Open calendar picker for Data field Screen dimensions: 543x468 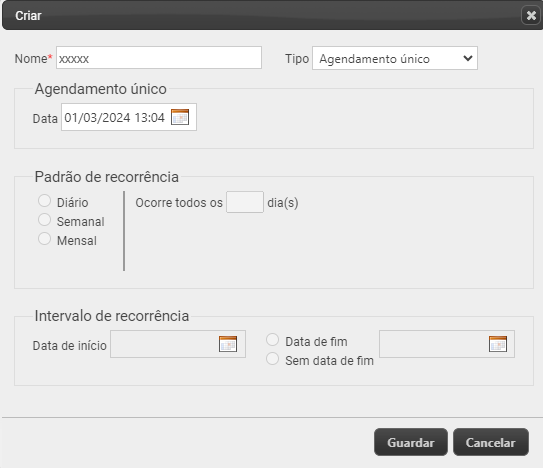[180, 117]
